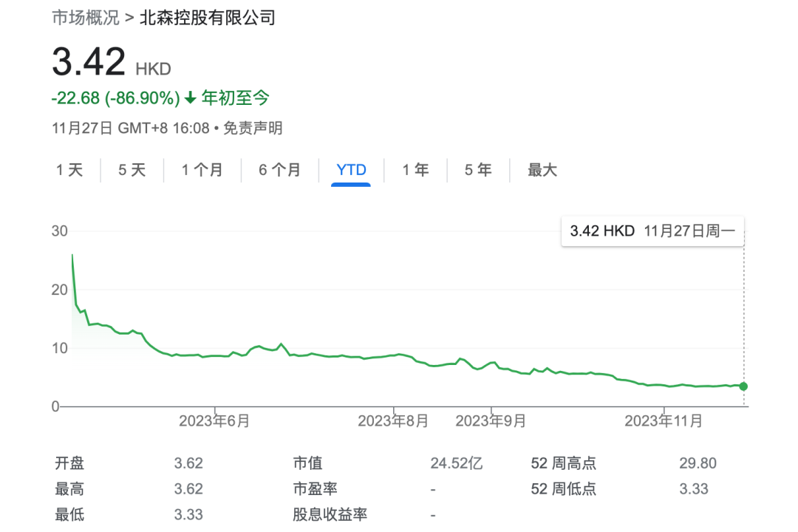Switch to the 5 天 range tab
Image resolution: width=798 pixels, height=532 pixels.
[132, 171]
